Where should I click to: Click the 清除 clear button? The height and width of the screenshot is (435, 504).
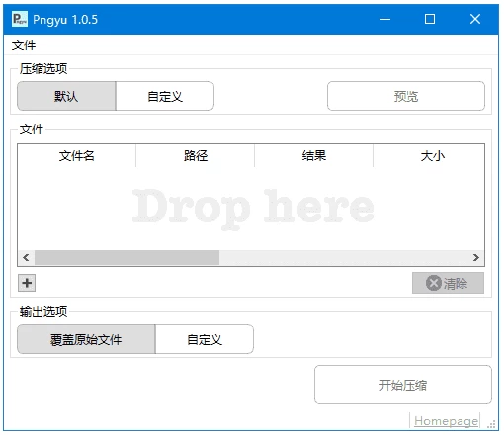click(448, 283)
